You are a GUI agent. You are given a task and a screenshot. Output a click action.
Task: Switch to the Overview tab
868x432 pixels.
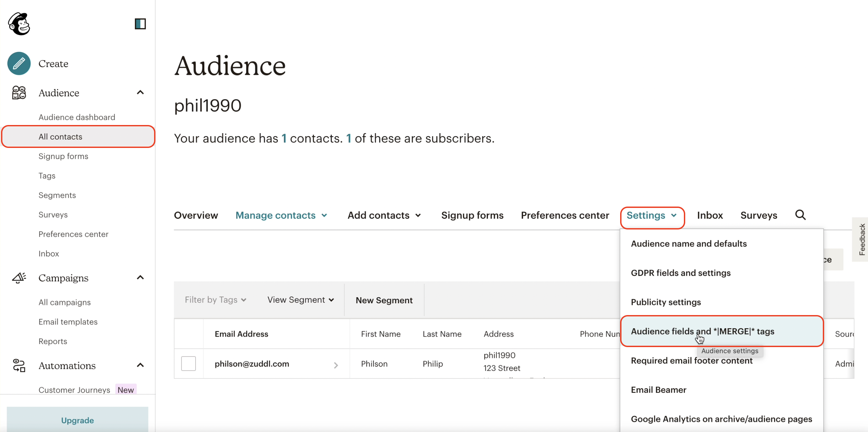196,215
